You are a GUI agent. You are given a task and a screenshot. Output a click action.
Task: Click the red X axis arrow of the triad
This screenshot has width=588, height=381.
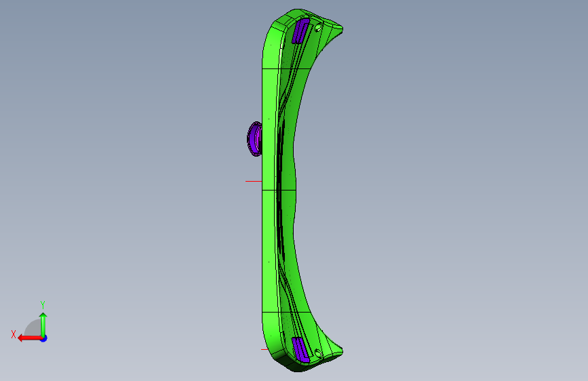coord(30,338)
